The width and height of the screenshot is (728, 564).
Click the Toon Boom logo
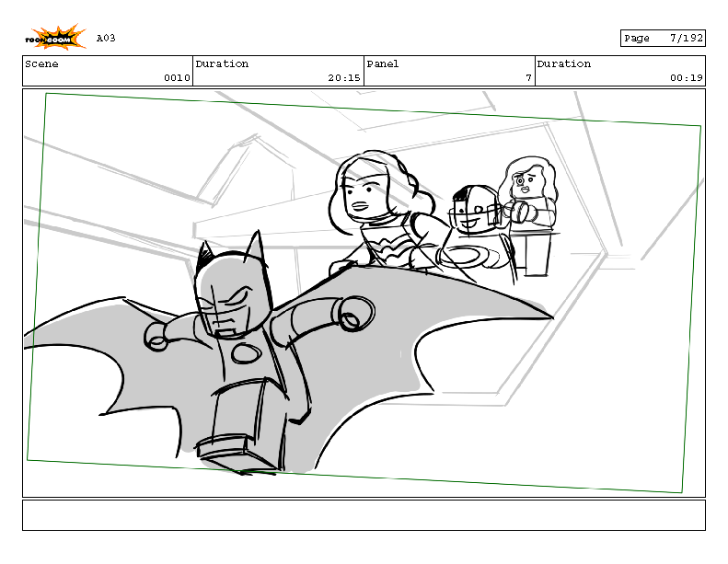[x=55, y=37]
